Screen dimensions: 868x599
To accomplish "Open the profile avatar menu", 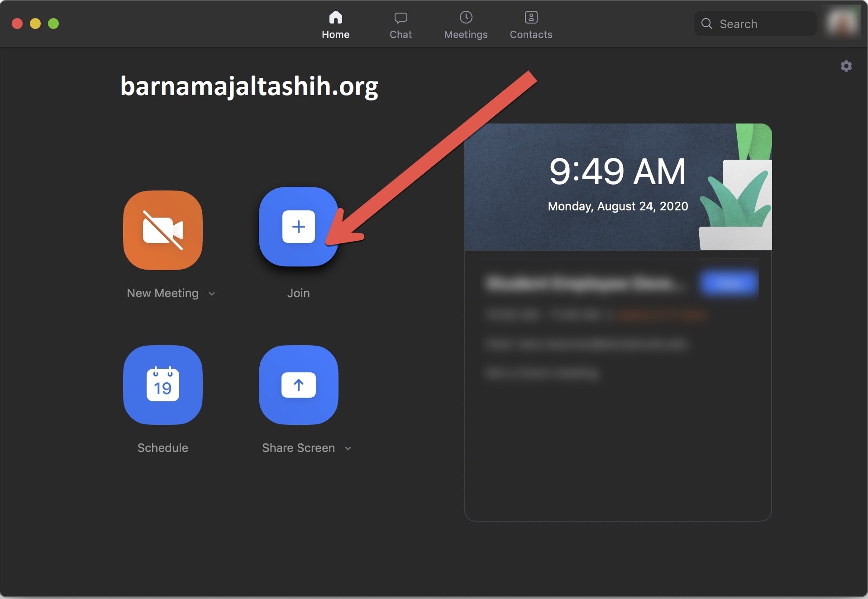I will 842,22.
